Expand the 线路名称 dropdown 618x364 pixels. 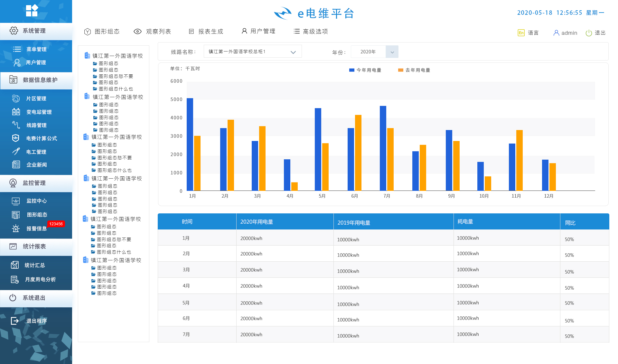[x=293, y=52]
